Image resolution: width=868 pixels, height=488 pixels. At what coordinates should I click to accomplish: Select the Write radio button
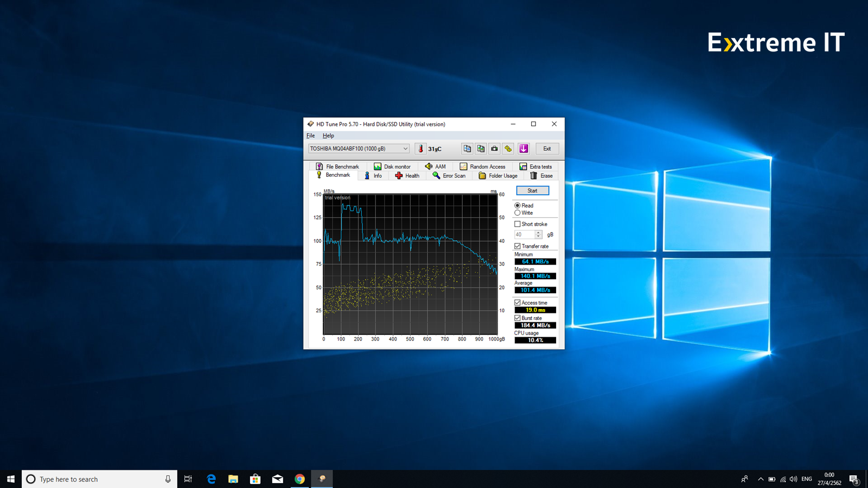pos(518,213)
